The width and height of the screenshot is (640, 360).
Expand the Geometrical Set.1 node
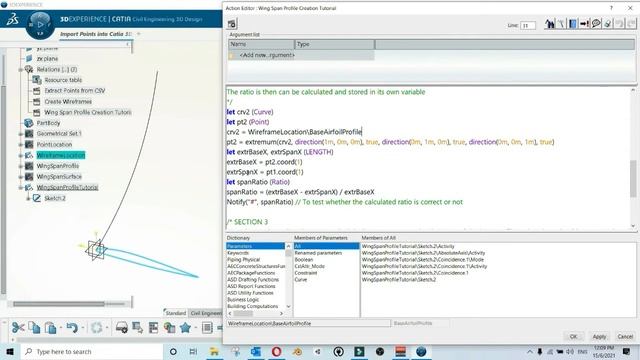click(20, 134)
